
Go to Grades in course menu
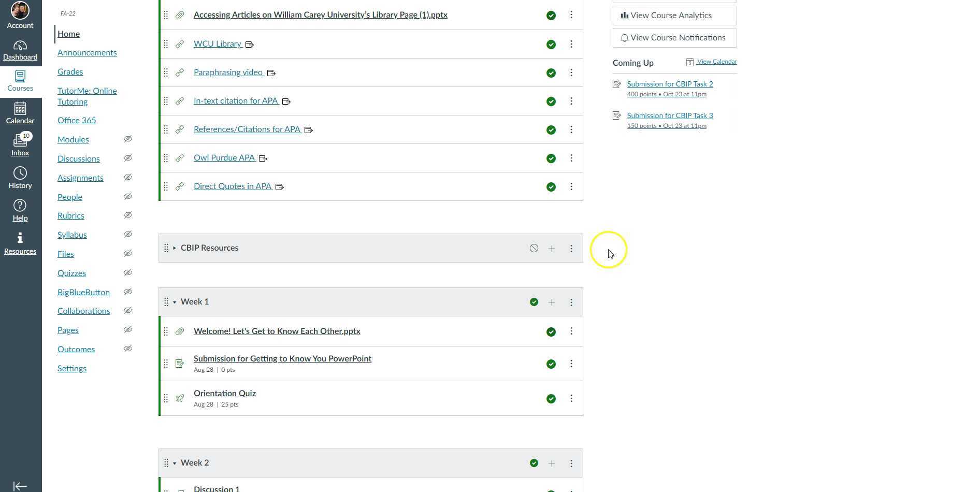point(70,72)
